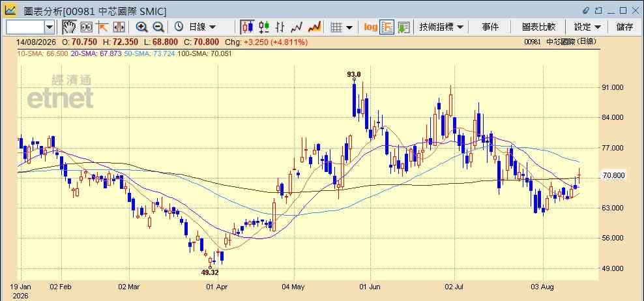Viewport: 644px width, 301px height.
Task: Click the 77.000 price axis label
Action: click(x=612, y=148)
